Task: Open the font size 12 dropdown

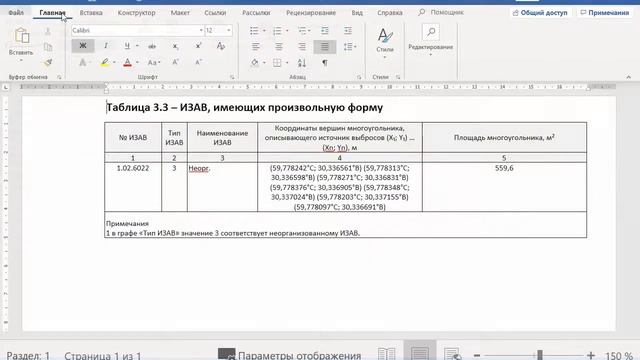Action: pyautogui.click(x=228, y=31)
